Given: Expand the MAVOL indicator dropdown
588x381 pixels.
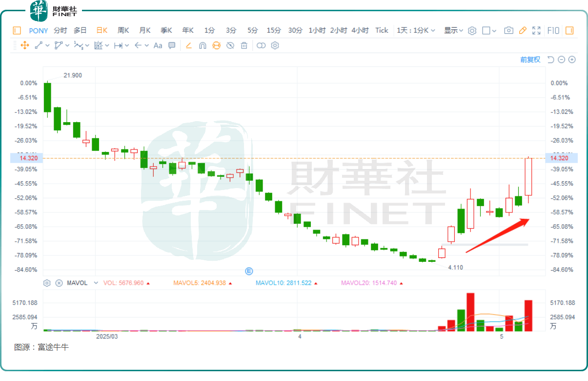Looking at the screenshot, I should (x=96, y=283).
